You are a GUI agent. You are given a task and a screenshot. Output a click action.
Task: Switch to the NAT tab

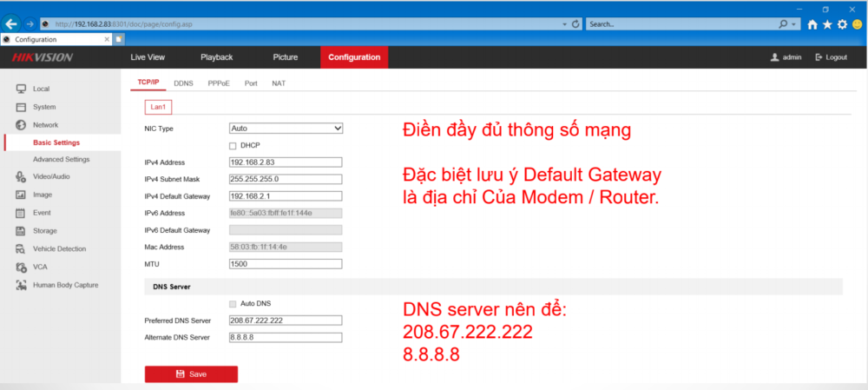(x=279, y=83)
